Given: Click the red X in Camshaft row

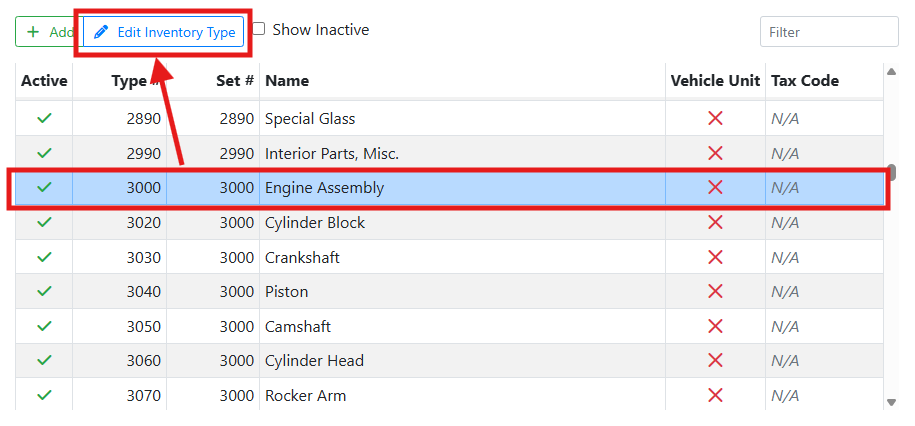Looking at the screenshot, I should tap(715, 326).
